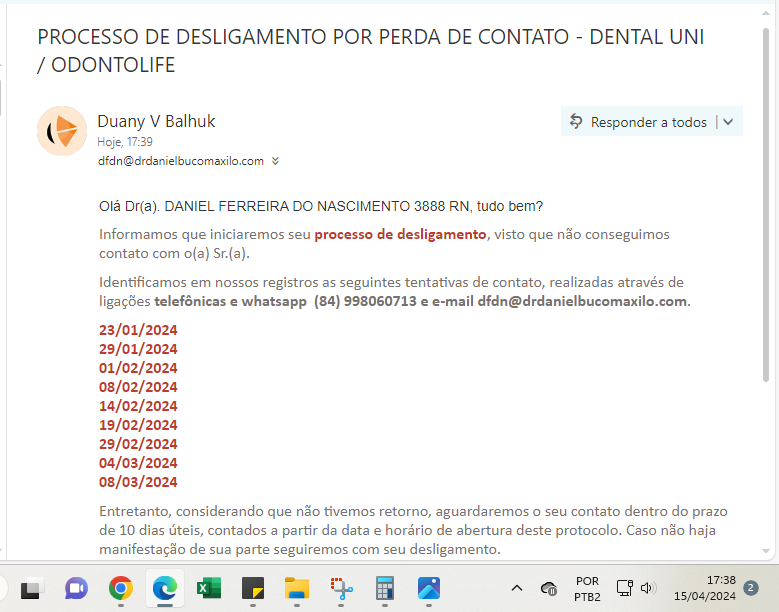
Task: Open the notification badge showing 2
Action: coord(750,589)
